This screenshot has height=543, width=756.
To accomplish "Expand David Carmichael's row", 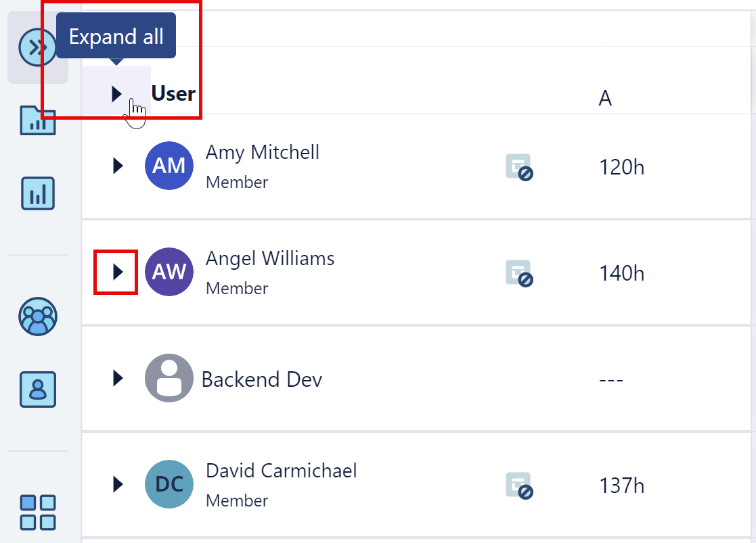I will (116, 484).
